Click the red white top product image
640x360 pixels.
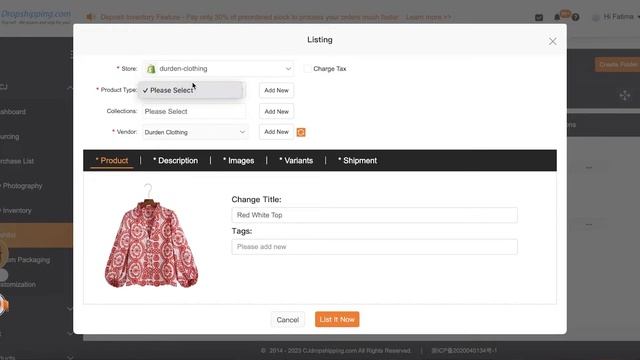[151, 236]
